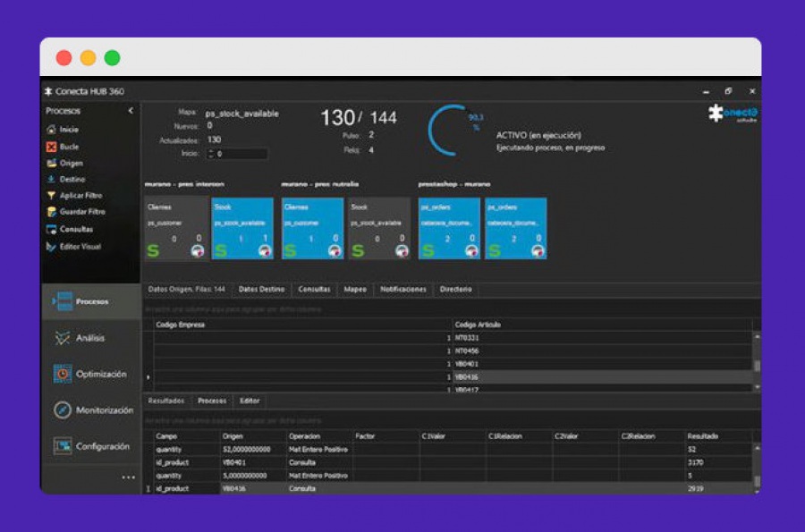Open Consultas from the Procesos sidebar list
805x532 pixels.
(70, 229)
